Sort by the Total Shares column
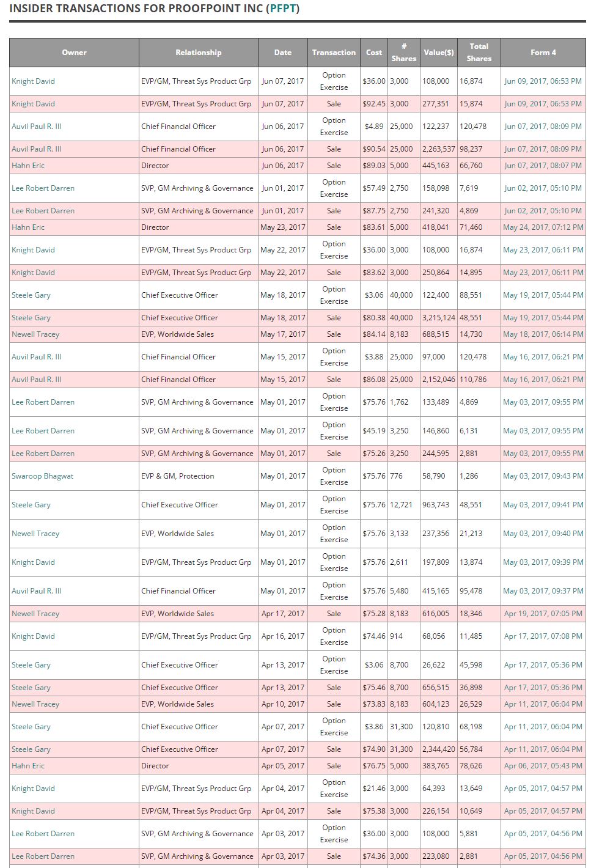The width and height of the screenshot is (591, 868). pos(479,53)
